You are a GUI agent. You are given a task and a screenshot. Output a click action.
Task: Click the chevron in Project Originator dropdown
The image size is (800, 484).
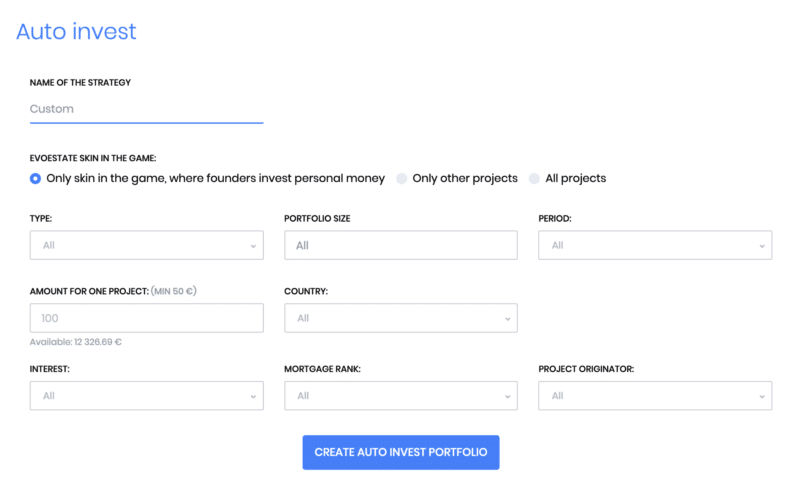[762, 397]
